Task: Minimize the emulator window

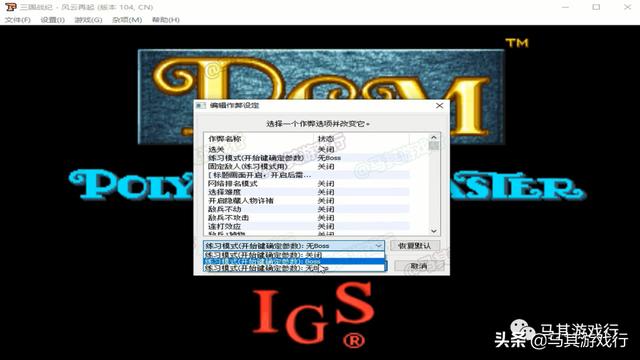Action: coord(565,7)
